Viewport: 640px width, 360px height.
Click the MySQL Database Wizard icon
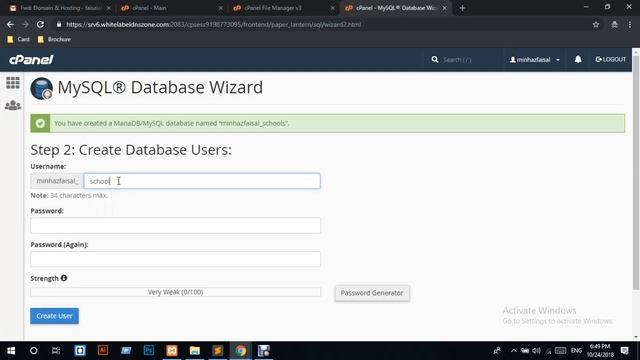point(42,88)
